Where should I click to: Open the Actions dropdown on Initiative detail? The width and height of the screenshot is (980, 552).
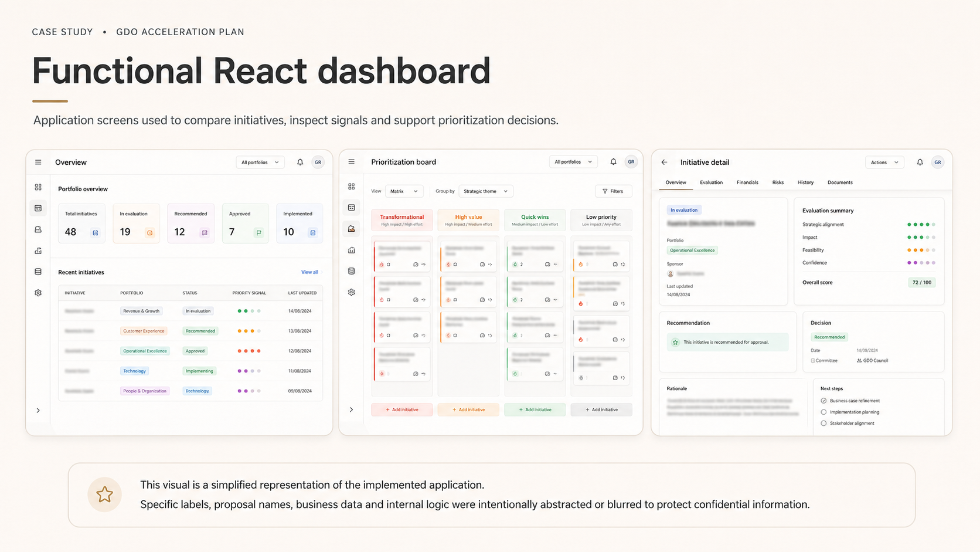pos(884,162)
